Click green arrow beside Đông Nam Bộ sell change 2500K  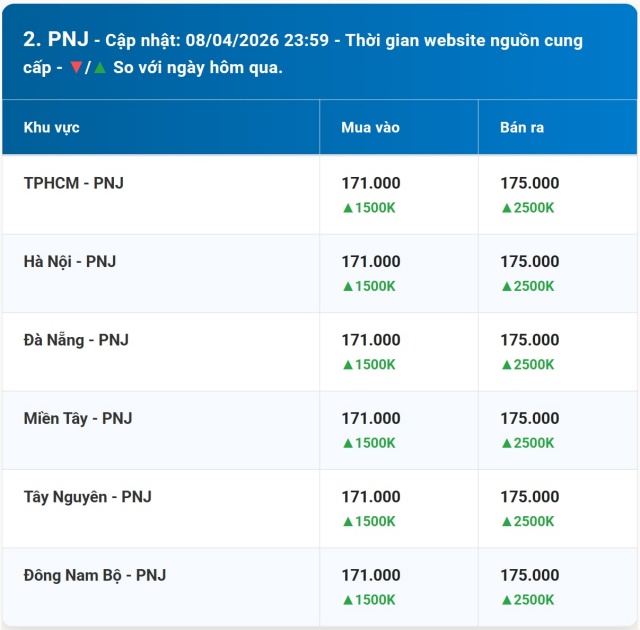click(507, 600)
